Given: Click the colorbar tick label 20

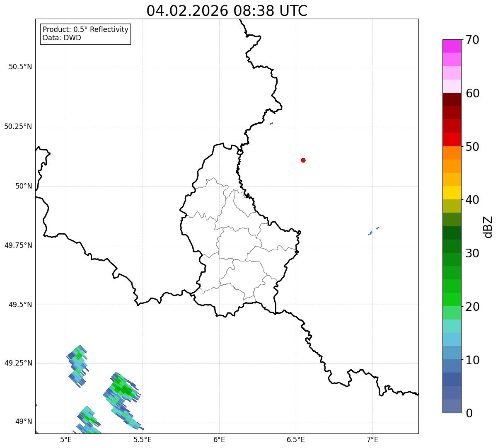Looking at the screenshot, I should pos(472,307).
